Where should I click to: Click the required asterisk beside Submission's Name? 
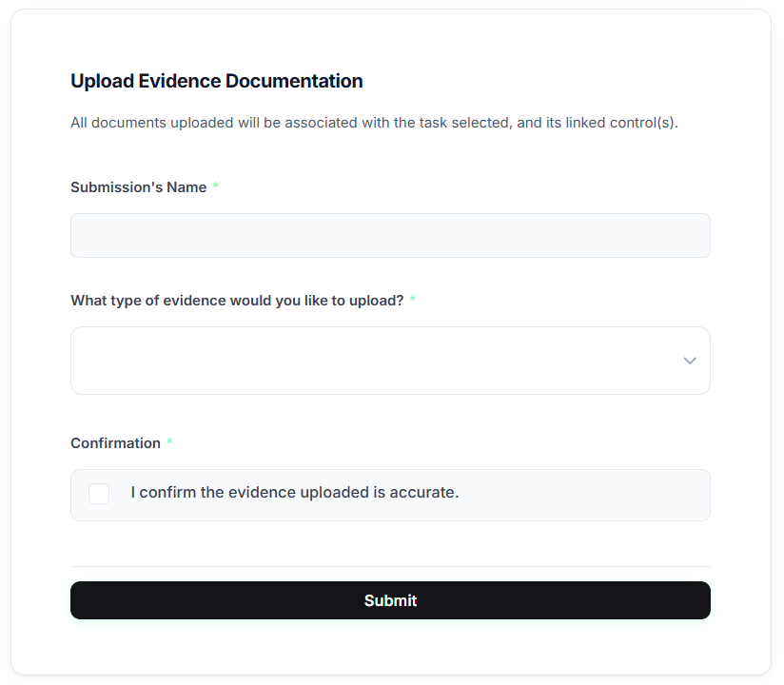[x=216, y=187]
